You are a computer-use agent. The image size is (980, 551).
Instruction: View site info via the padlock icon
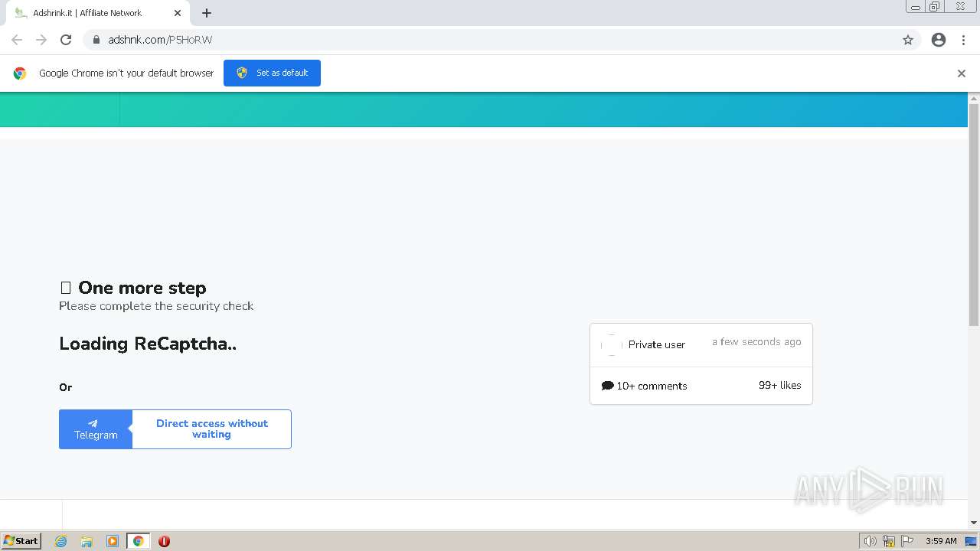(96, 40)
